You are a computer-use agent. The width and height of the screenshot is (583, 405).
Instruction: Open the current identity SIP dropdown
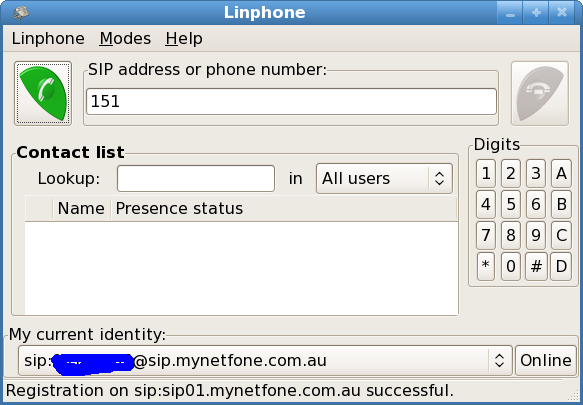265,360
